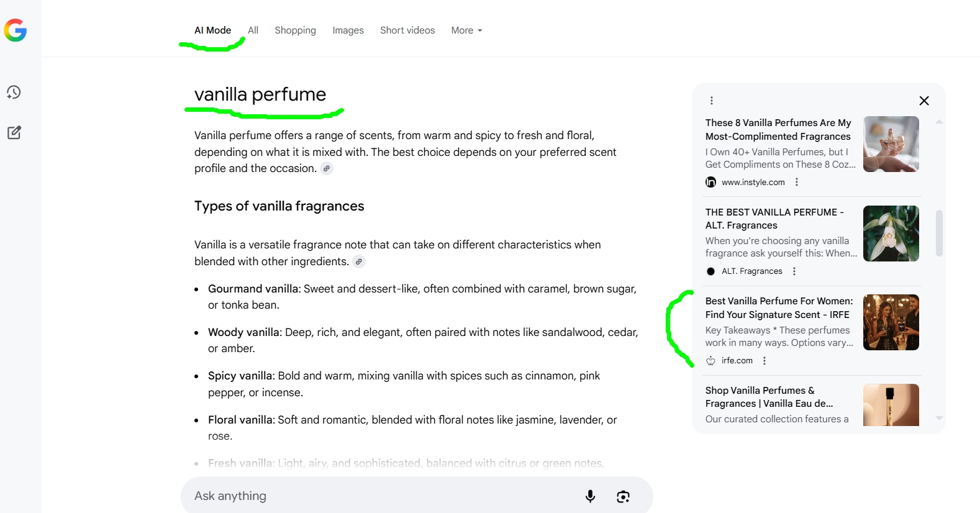Click the sources panel scrollbar thumb
Image resolution: width=980 pixels, height=513 pixels.
click(939, 234)
